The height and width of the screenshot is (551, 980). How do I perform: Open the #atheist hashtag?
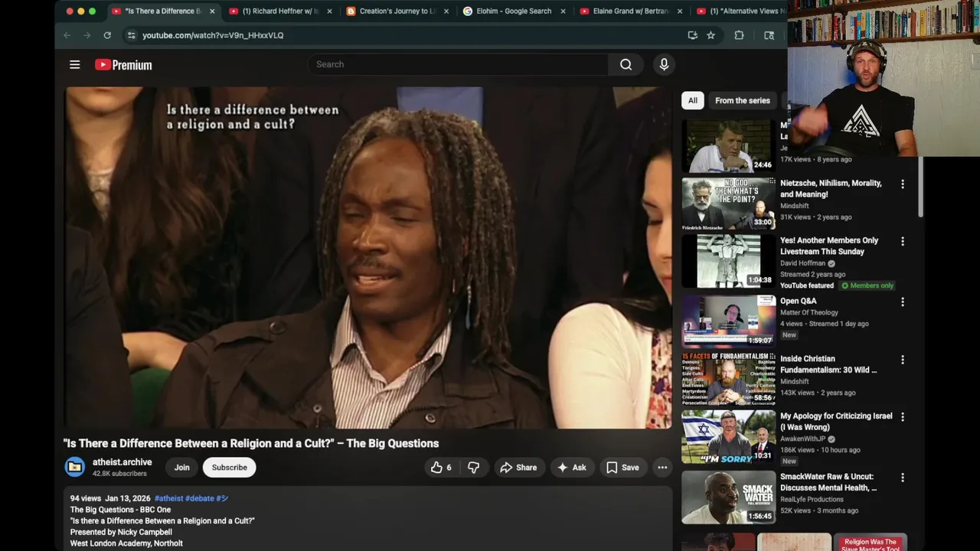[x=168, y=498]
